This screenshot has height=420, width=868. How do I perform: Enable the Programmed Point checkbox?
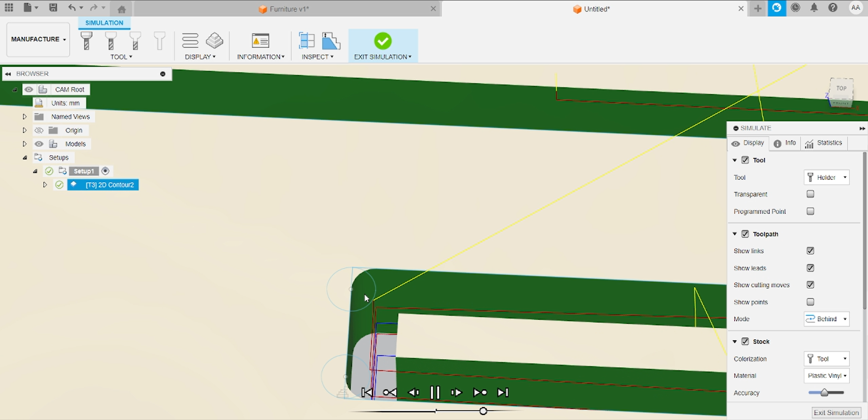click(x=810, y=211)
